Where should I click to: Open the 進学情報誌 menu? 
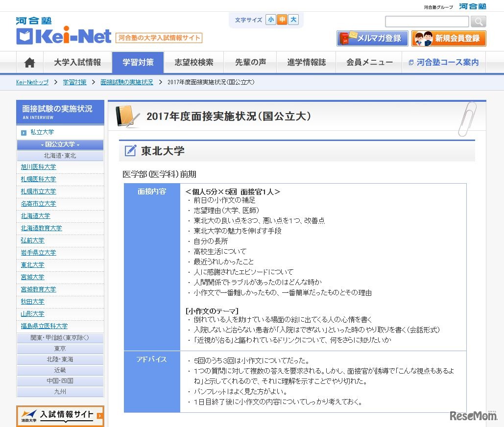pos(306,62)
